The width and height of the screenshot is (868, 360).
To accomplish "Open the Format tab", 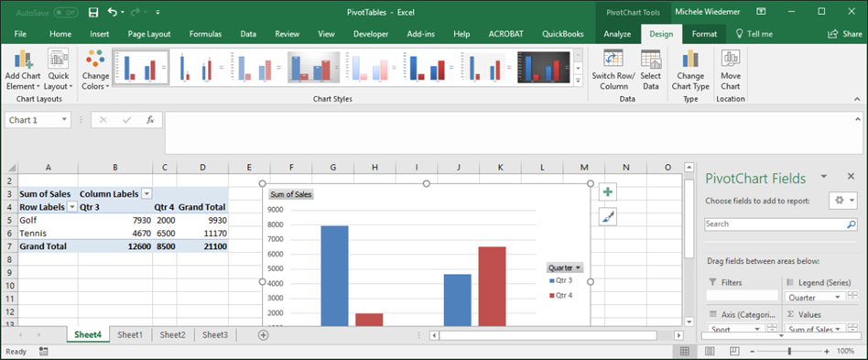I will tap(704, 34).
